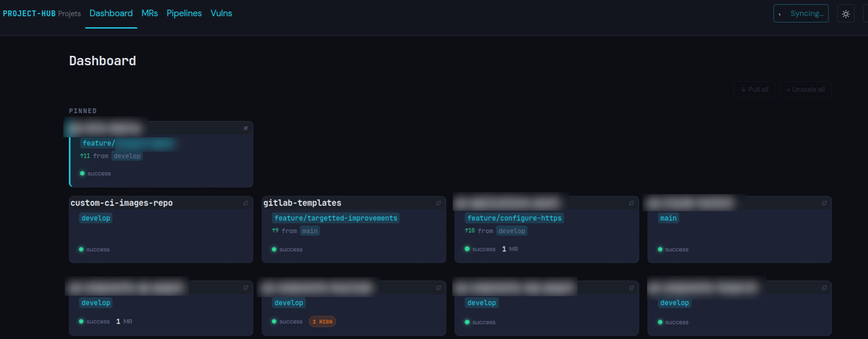Click the Dashboard page heading

[x=103, y=61]
